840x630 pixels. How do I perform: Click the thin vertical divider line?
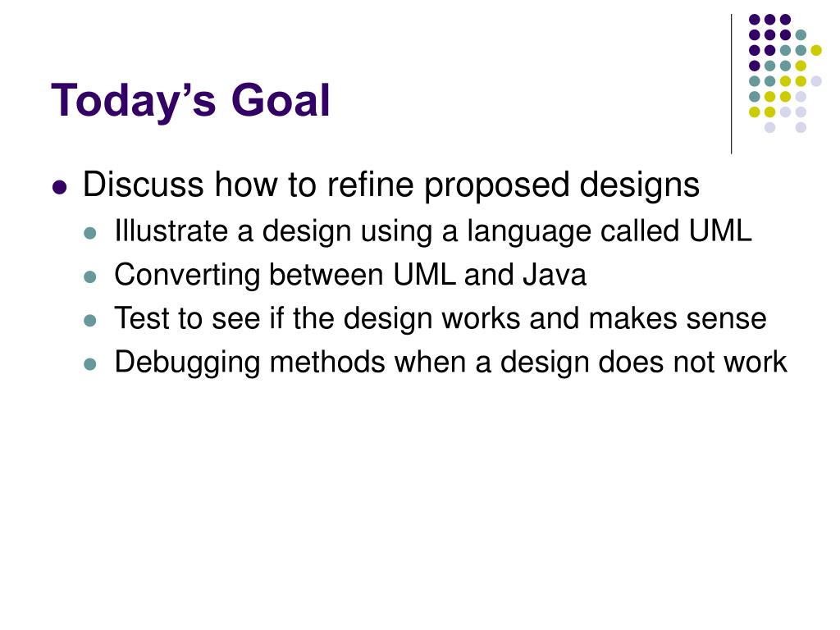731,84
